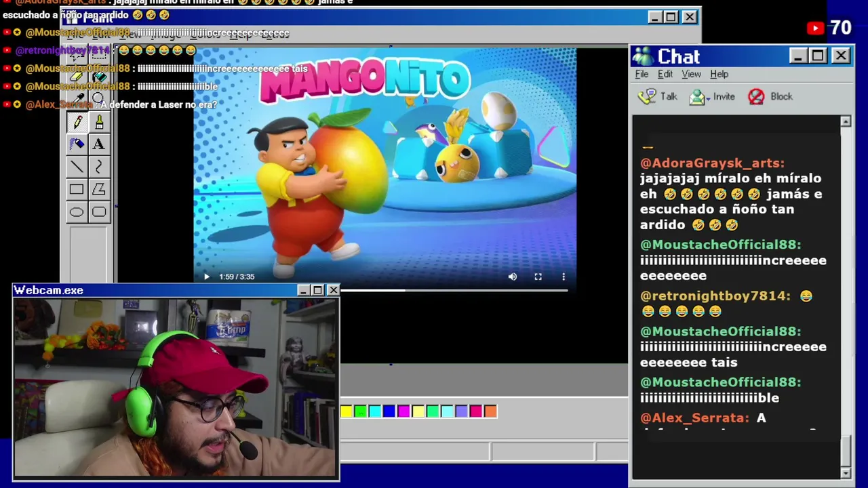This screenshot has width=868, height=488.
Task: Pick the yellow color in Paint palette
Action: [346, 411]
